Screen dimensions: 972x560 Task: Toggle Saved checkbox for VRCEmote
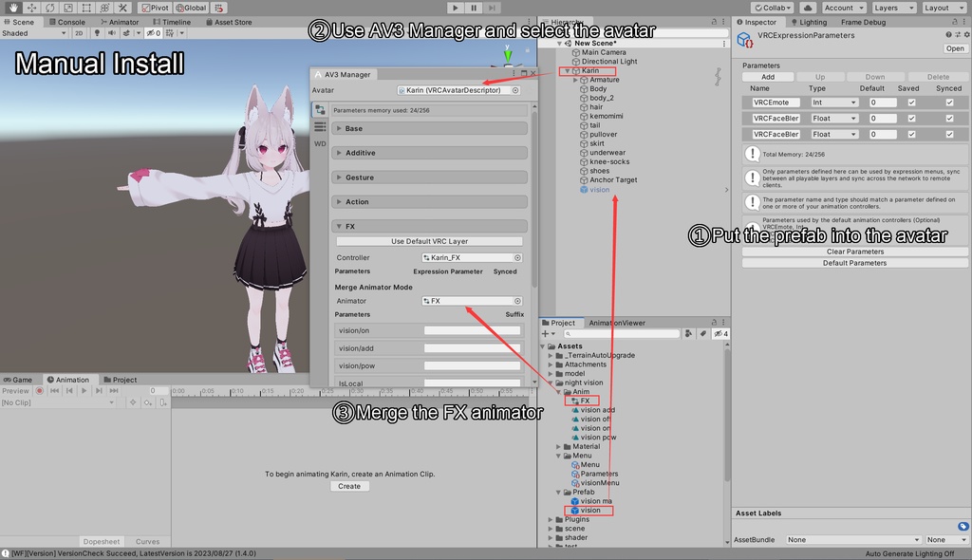pos(911,103)
